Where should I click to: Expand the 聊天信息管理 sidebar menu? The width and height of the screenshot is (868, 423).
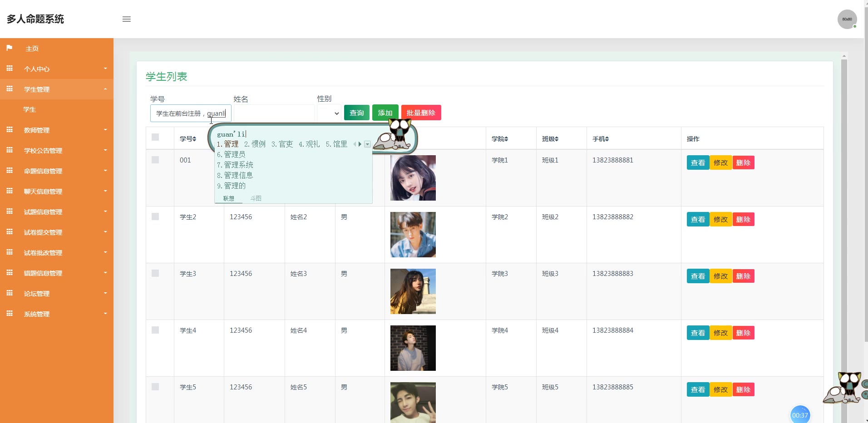pos(57,191)
